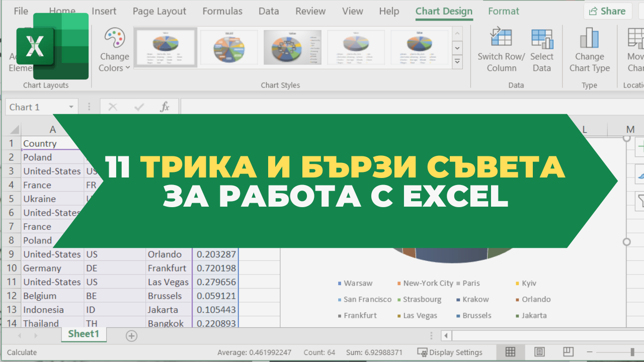This screenshot has width=644, height=362.
Task: Open Chart Filters funnel beside the chart
Action: (x=642, y=201)
